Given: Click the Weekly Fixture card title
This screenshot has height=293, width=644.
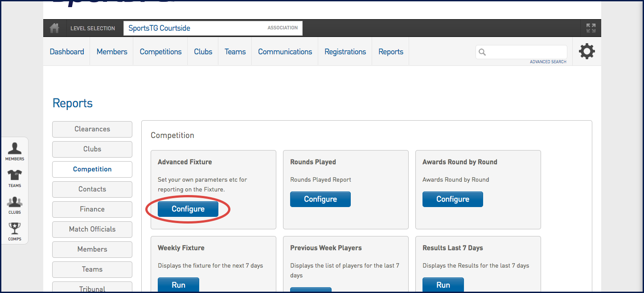Looking at the screenshot, I should (181, 248).
